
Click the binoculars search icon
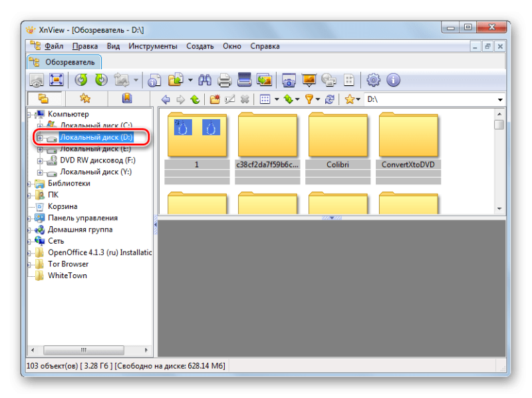(205, 81)
